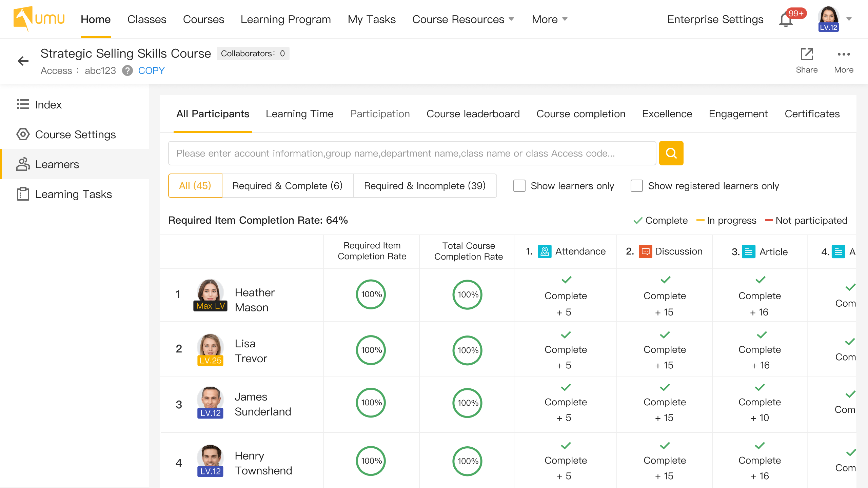Enable Show learners only checkbox
Screen dimensions: 868x488
pos(519,186)
